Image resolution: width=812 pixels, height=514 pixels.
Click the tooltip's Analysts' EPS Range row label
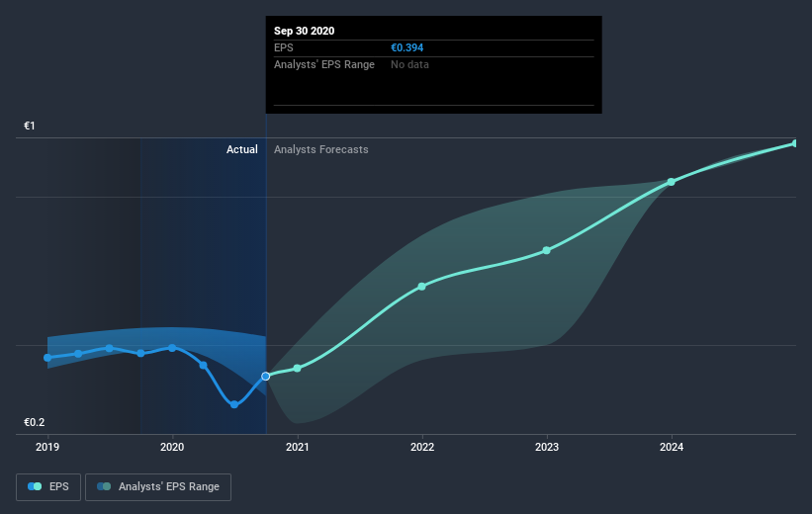324,64
